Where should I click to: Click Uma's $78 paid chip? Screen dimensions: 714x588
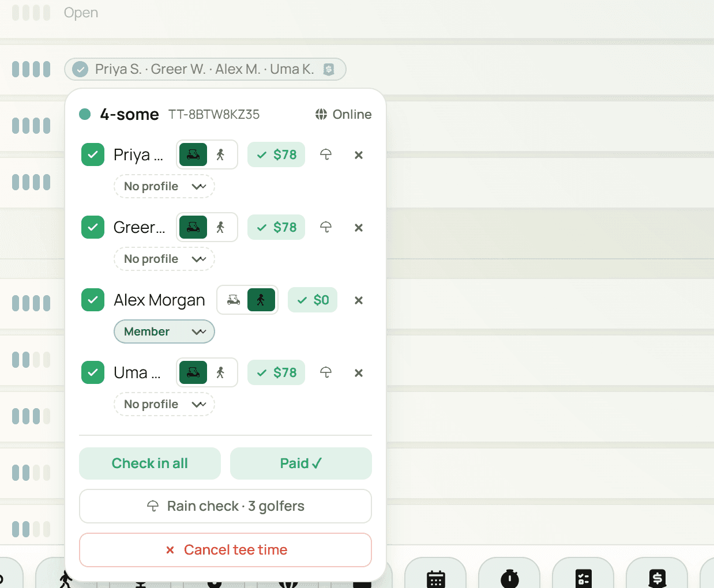[x=276, y=372]
